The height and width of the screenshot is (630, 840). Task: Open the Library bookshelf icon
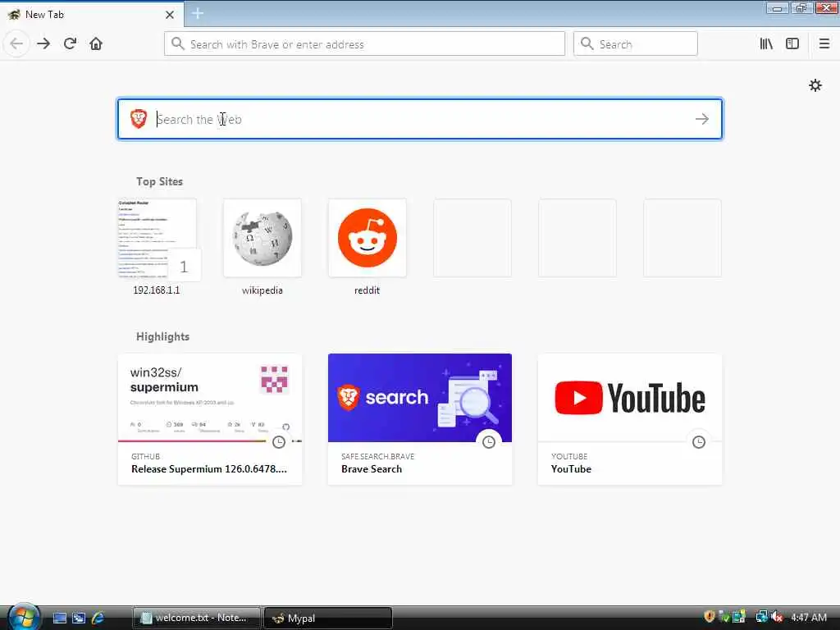pos(766,44)
